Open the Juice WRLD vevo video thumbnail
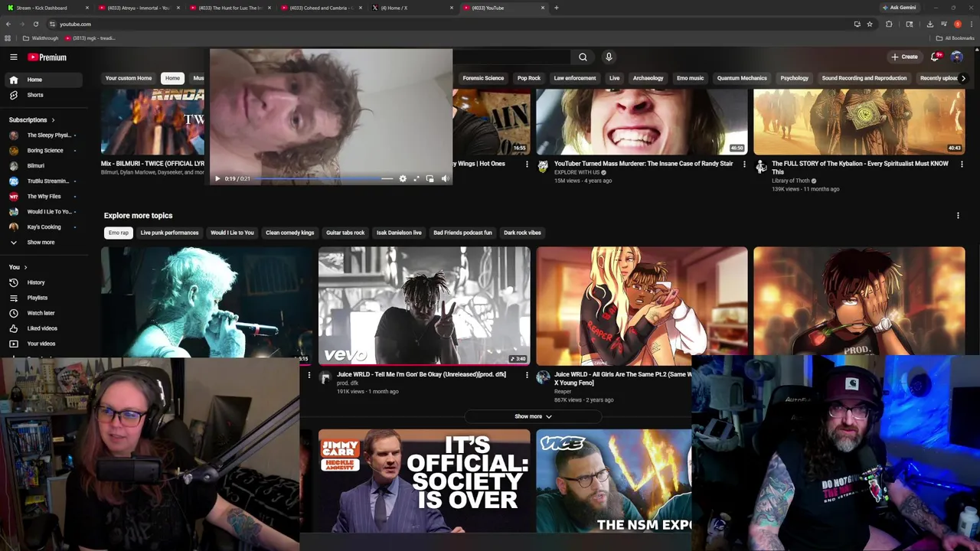980x551 pixels. point(424,305)
